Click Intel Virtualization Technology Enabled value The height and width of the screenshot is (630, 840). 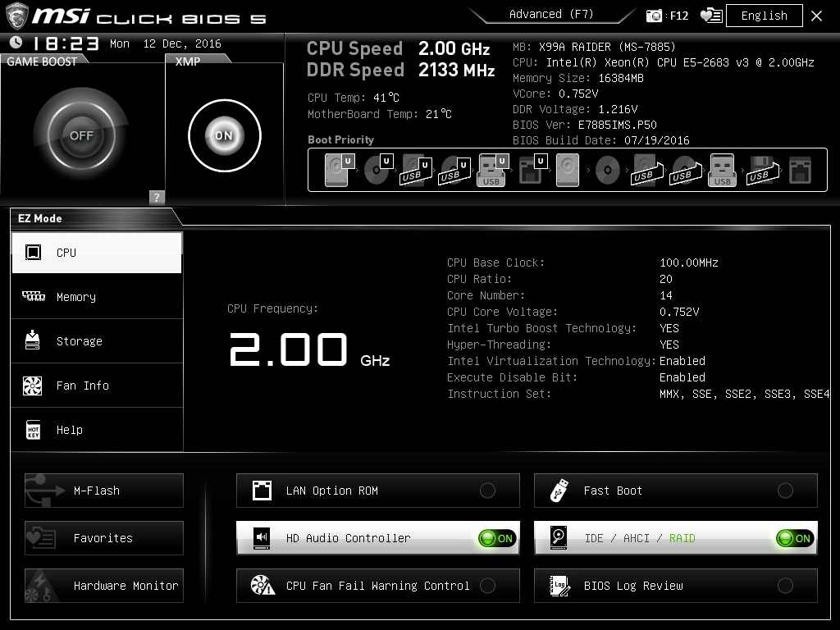[x=682, y=361]
